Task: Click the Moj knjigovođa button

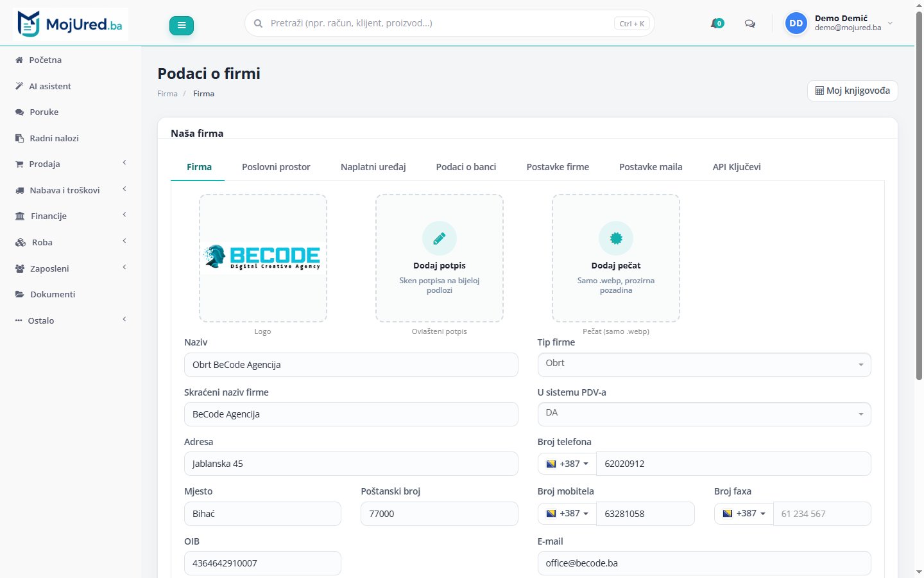Action: click(x=852, y=91)
